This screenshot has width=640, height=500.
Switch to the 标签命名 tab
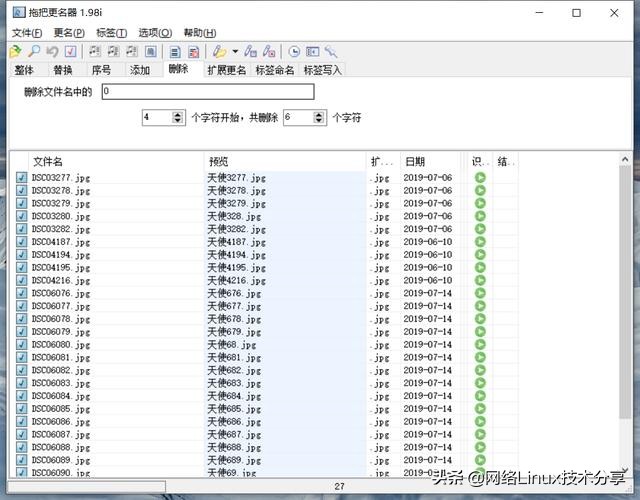pos(275,70)
